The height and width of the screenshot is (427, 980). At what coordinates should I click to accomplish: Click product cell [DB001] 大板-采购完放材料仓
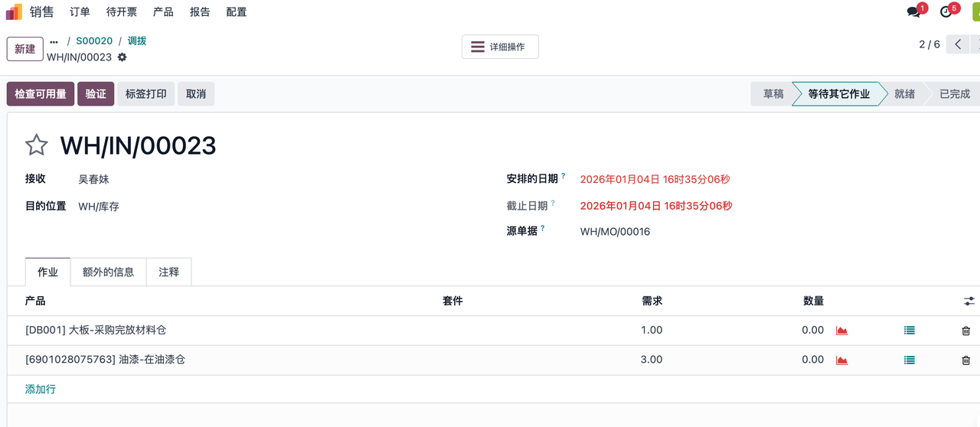pos(96,331)
